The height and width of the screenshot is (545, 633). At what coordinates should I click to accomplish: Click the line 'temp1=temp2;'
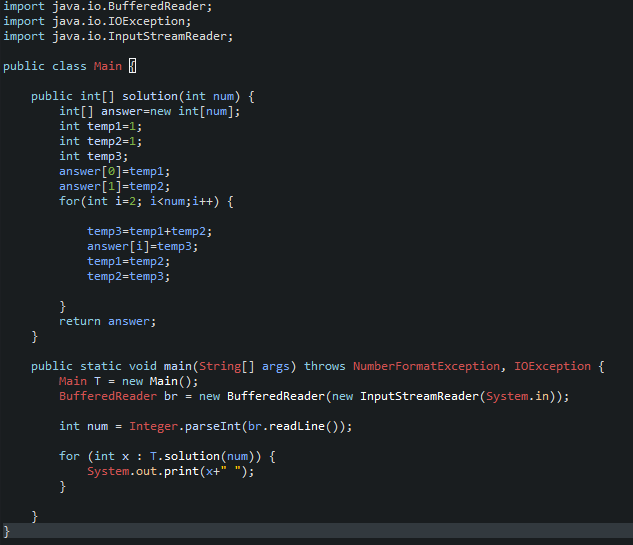[x=128, y=262]
